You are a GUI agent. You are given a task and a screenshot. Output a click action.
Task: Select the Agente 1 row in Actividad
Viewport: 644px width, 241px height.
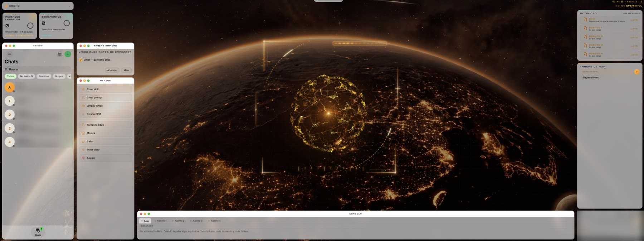coord(610,29)
